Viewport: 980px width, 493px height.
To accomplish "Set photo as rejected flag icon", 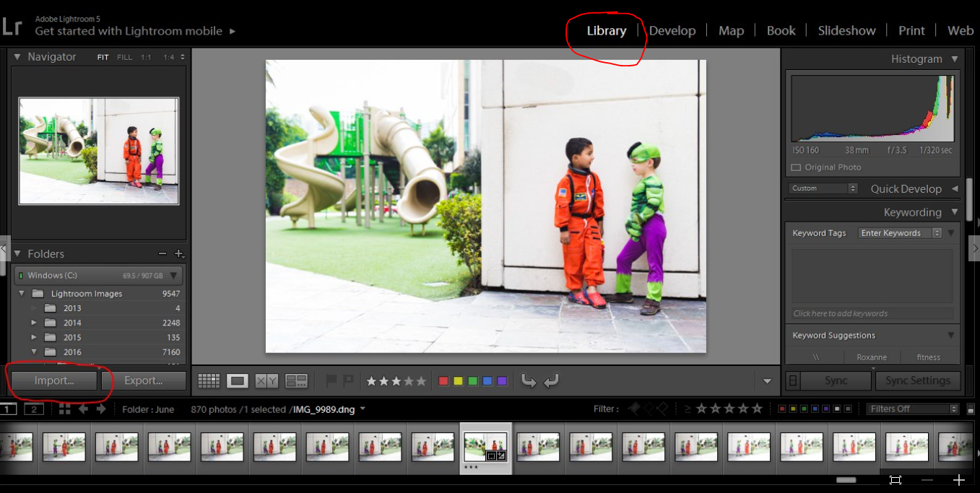I will 348,380.
